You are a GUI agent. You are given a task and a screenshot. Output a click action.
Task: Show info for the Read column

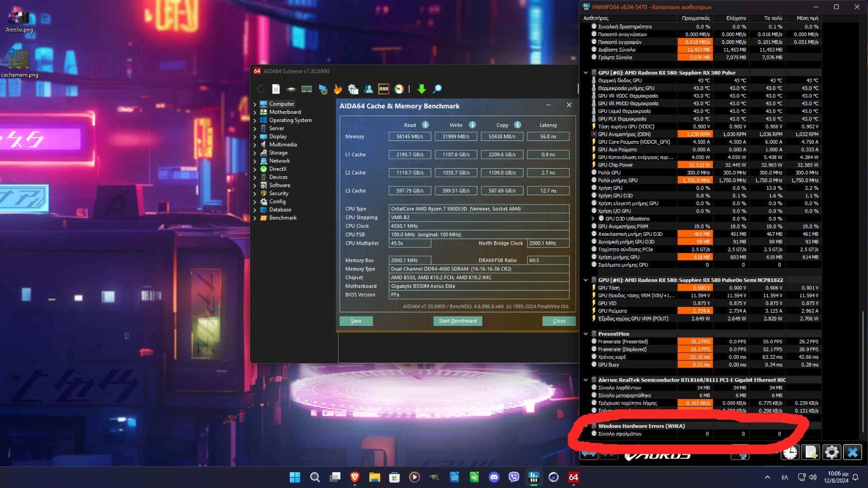coord(425,125)
